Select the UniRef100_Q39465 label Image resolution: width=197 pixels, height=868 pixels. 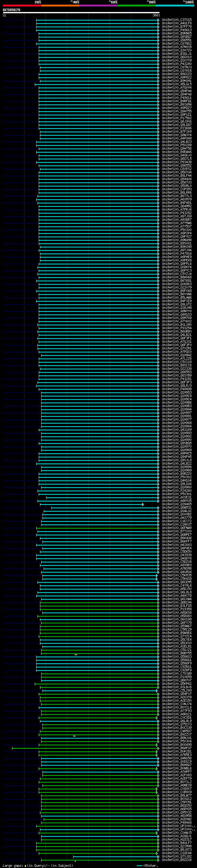click(x=177, y=504)
